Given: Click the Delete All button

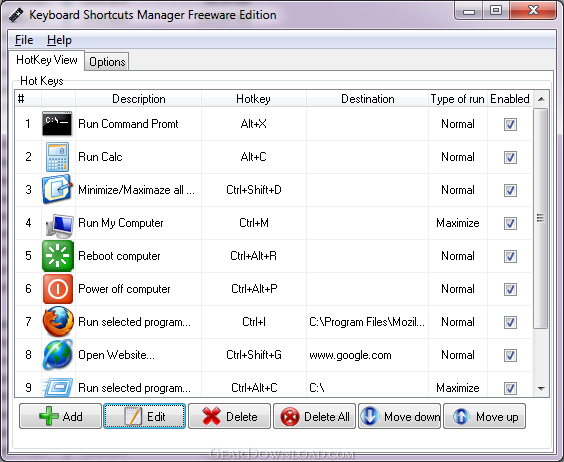Looking at the screenshot, I should (315, 416).
